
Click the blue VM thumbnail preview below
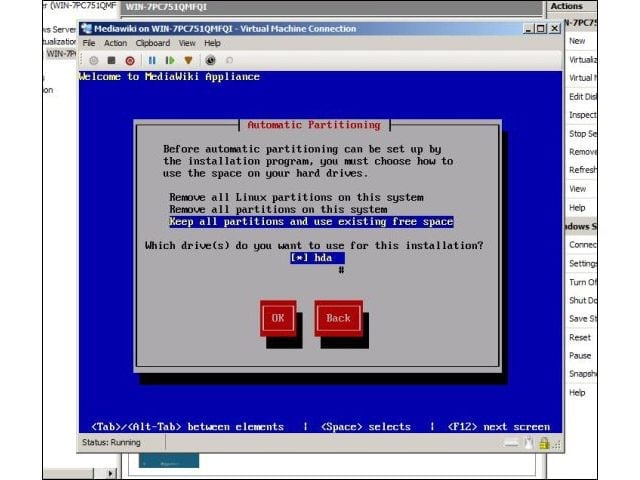(x=169, y=460)
